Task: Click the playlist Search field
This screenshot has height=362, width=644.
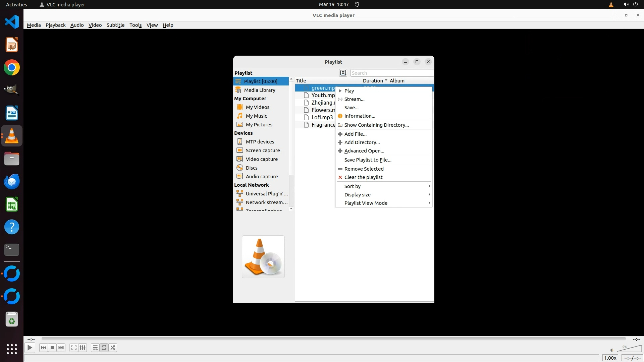Action: [x=391, y=73]
